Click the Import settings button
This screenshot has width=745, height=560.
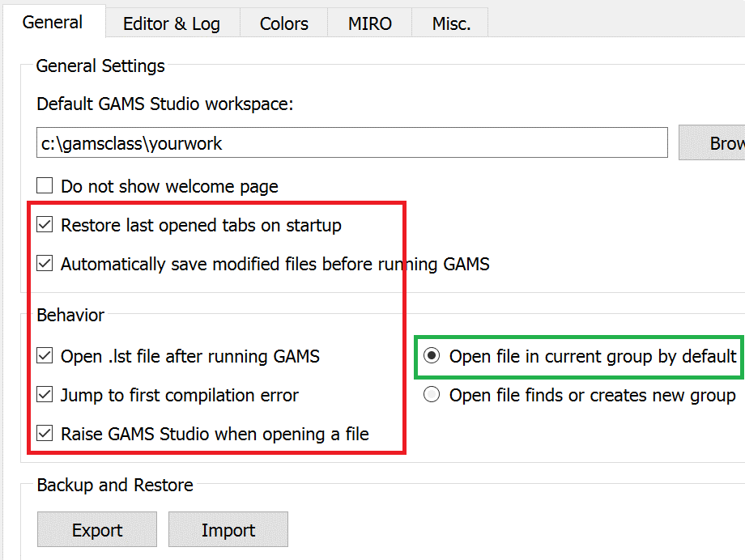pyautogui.click(x=228, y=530)
